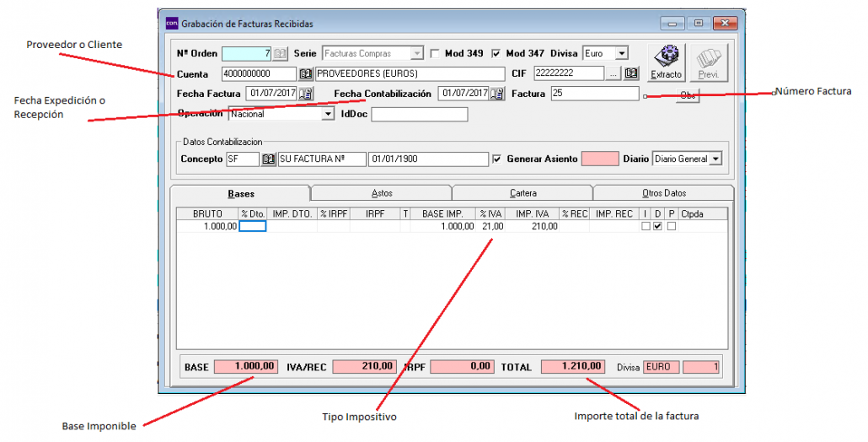Open the Cartera tab
Viewport: 868px width, 442px height.
coord(523,193)
